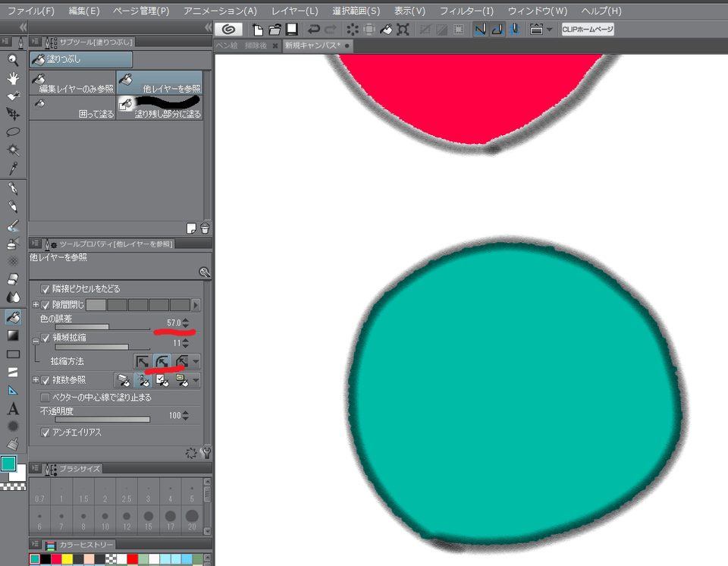Viewport: 728px width, 566px height.
Task: Click the Undo arrow icon
Action: pos(313,30)
